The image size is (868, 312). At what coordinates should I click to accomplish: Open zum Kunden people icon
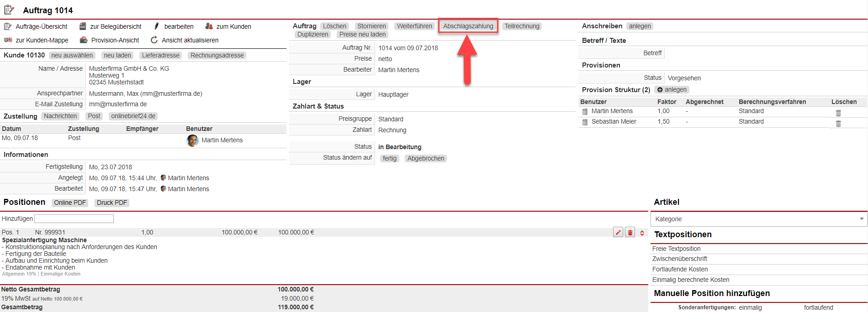click(x=209, y=26)
